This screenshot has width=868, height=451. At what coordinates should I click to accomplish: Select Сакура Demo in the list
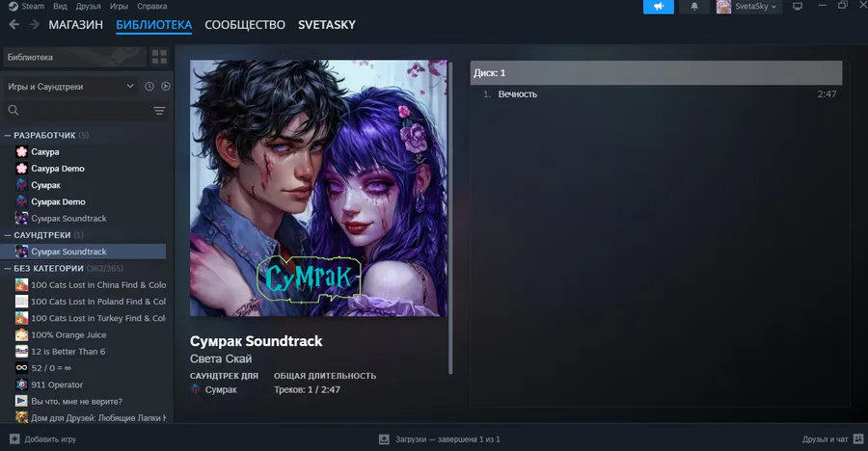(58, 169)
